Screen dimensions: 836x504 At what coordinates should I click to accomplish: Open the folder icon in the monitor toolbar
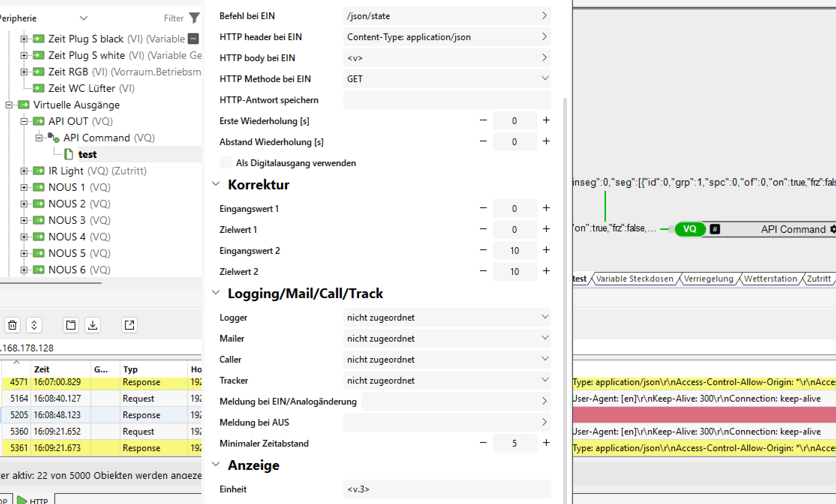pyautogui.click(x=71, y=325)
